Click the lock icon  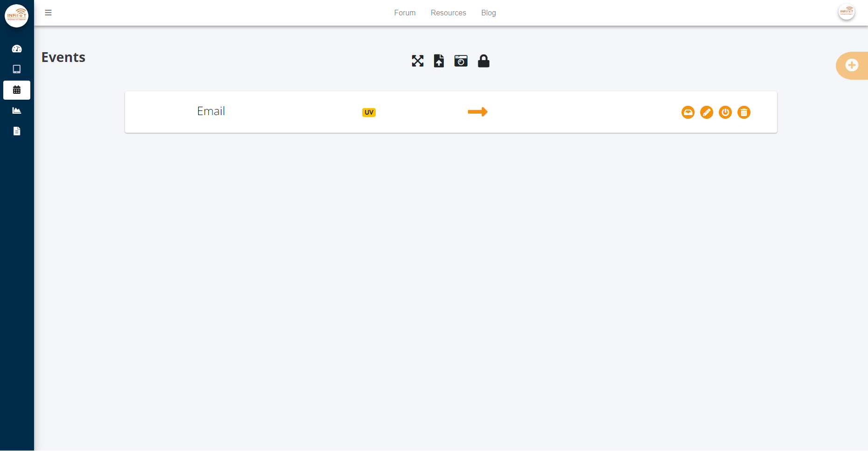484,61
